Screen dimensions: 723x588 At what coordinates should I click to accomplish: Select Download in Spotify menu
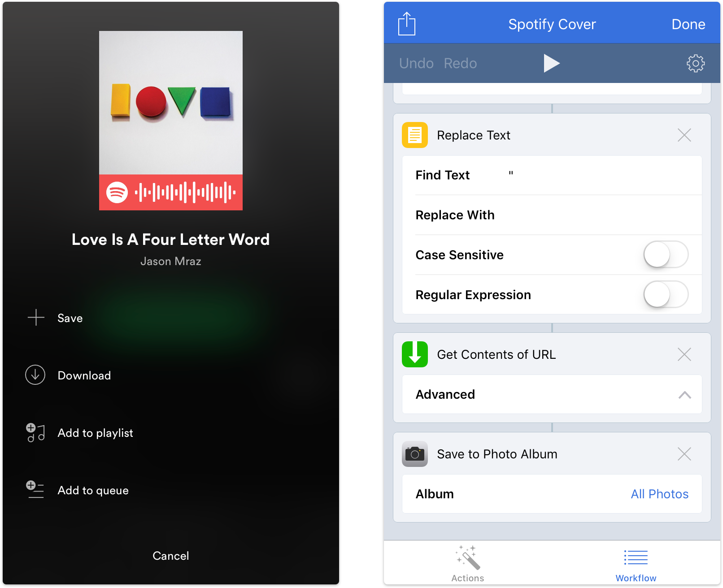coord(84,375)
